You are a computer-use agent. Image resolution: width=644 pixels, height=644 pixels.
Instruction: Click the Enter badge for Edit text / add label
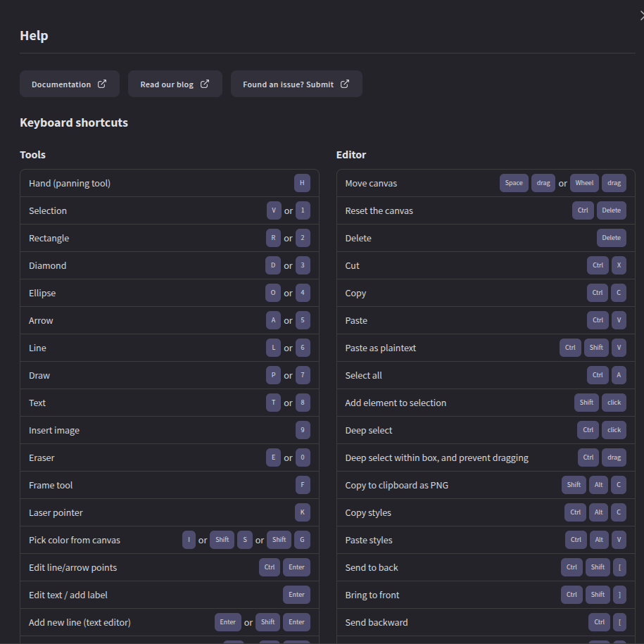(x=296, y=595)
